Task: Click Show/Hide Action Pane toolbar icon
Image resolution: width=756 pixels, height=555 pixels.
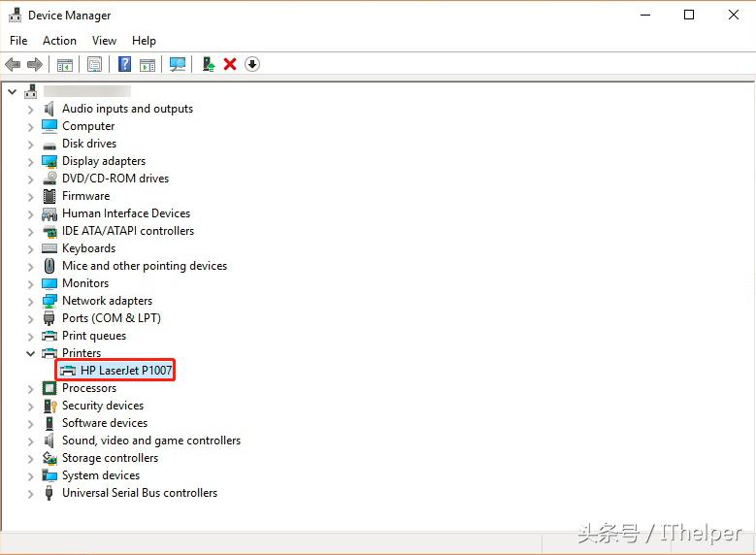Action: click(x=148, y=64)
